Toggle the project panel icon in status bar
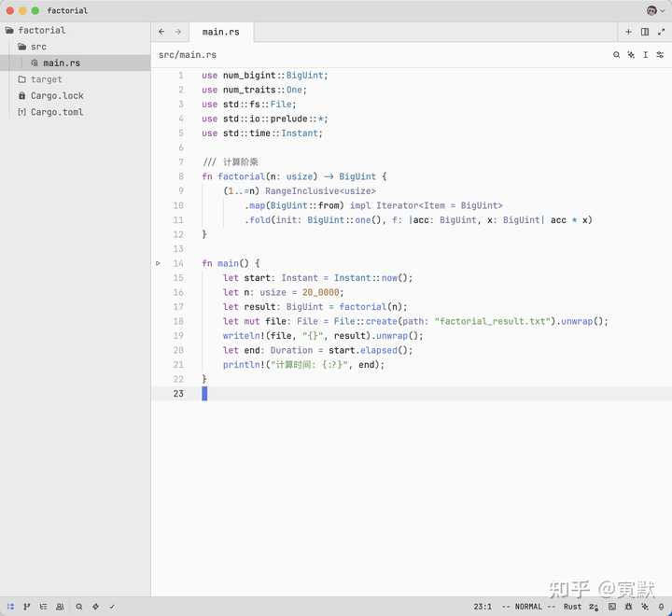The height and width of the screenshot is (616, 672). [10, 606]
